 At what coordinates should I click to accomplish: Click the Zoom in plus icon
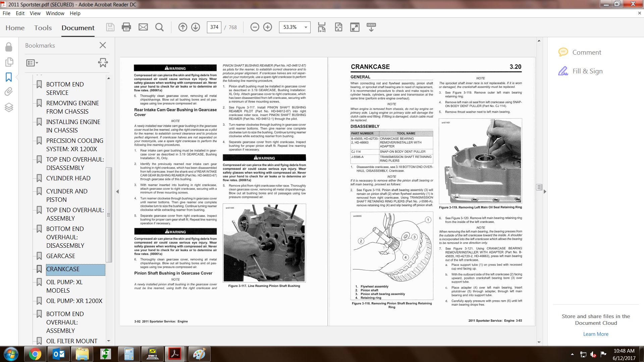point(268,27)
